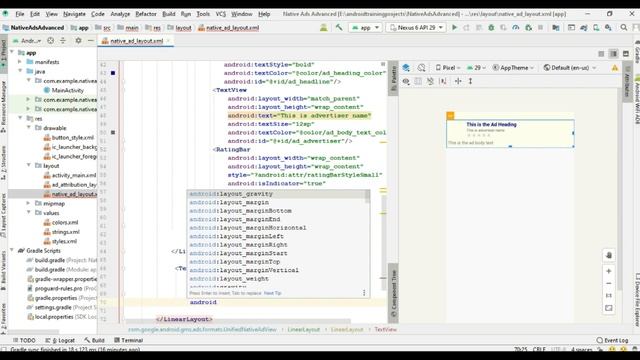Image resolution: width=640 pixels, height=360 pixels.
Task: Switch editor to Design-only view mode
Action: point(626,54)
